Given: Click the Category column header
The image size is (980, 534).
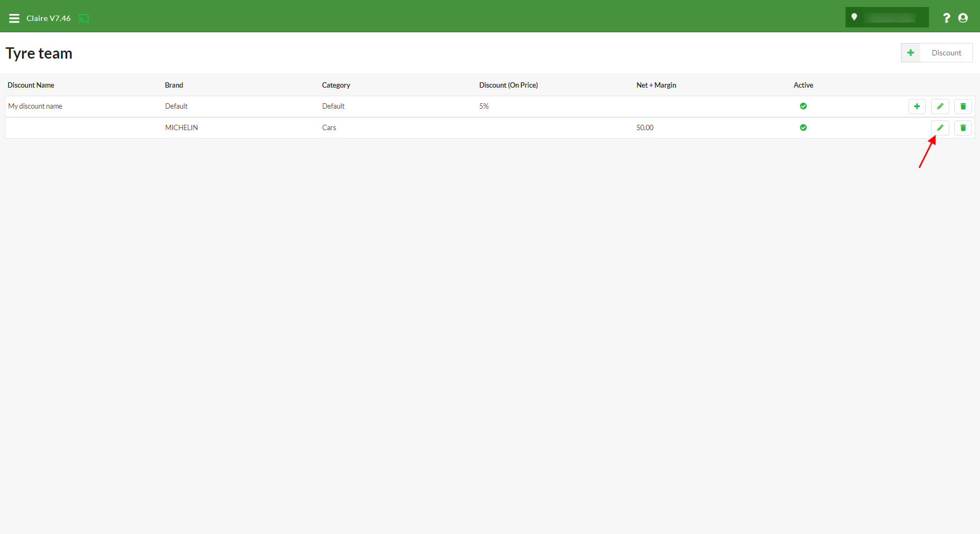Looking at the screenshot, I should [x=336, y=85].
